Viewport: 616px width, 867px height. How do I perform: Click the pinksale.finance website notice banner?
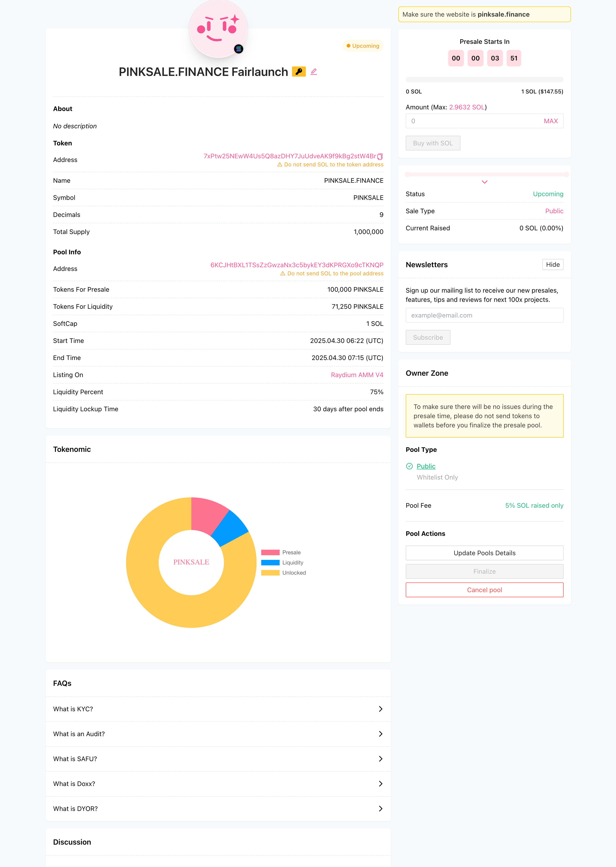click(484, 14)
